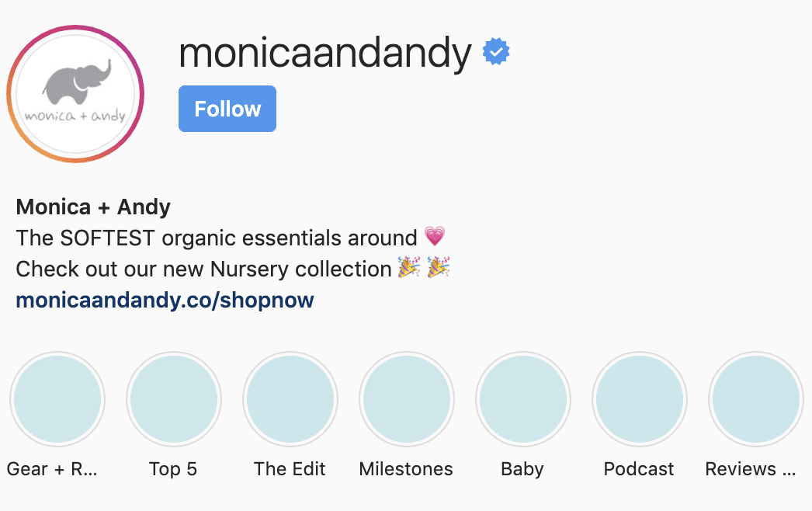
Task: Click the Follow button
Action: coord(227,109)
